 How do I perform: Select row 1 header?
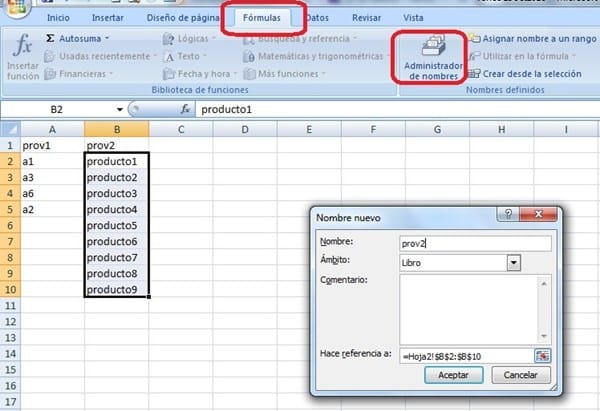click(10, 145)
